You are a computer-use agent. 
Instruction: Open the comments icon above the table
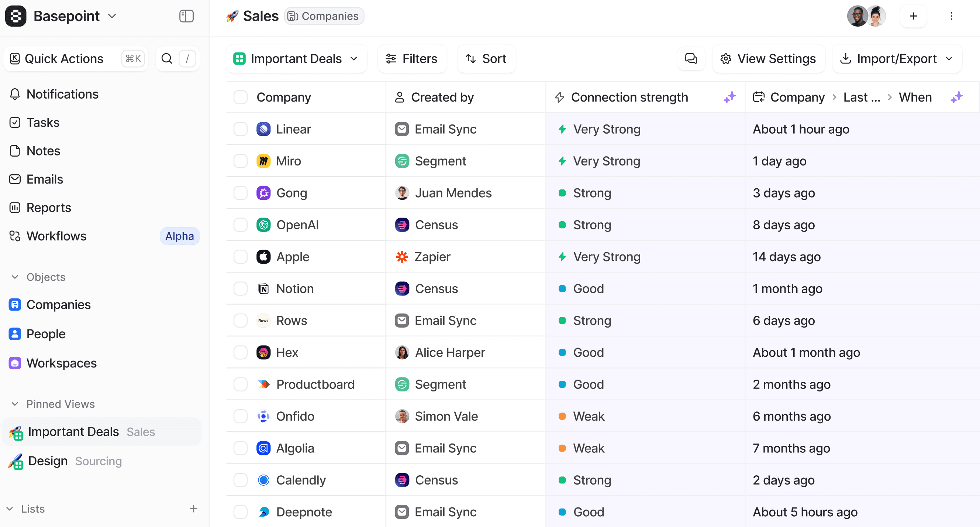(x=691, y=58)
